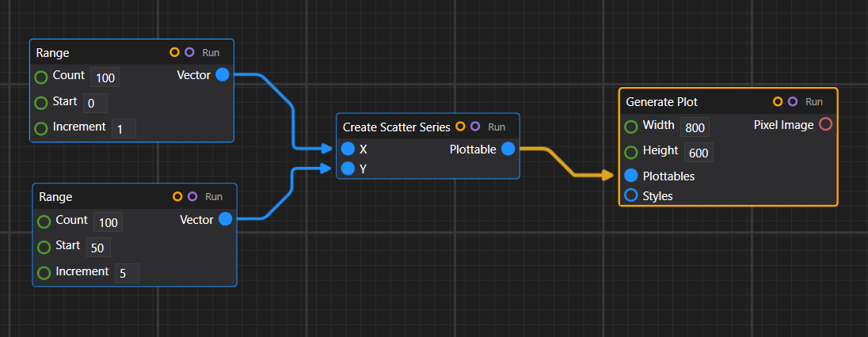This screenshot has height=337, width=868.
Task: Click the orange circle in the bottom Range node header
Action: (x=177, y=196)
